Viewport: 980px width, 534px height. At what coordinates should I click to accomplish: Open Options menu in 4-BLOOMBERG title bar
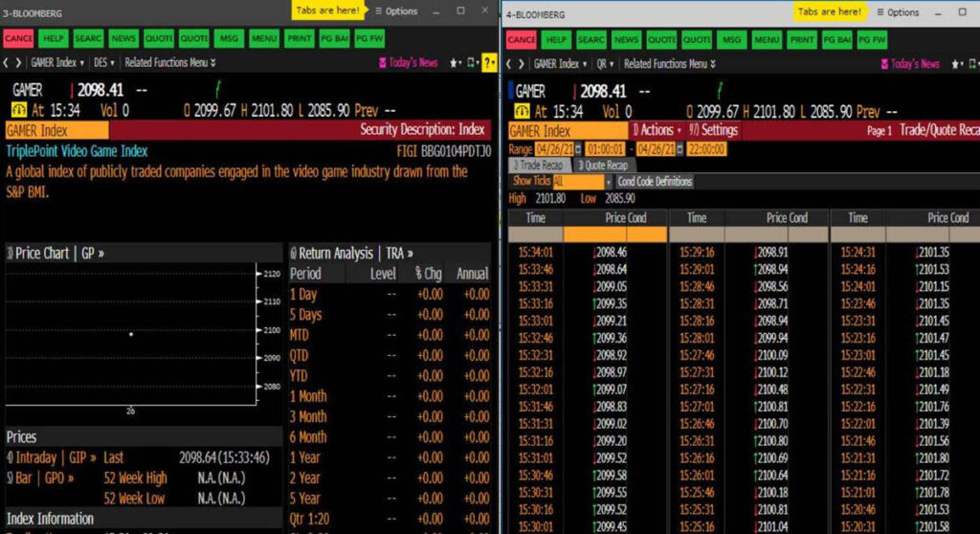tap(898, 11)
